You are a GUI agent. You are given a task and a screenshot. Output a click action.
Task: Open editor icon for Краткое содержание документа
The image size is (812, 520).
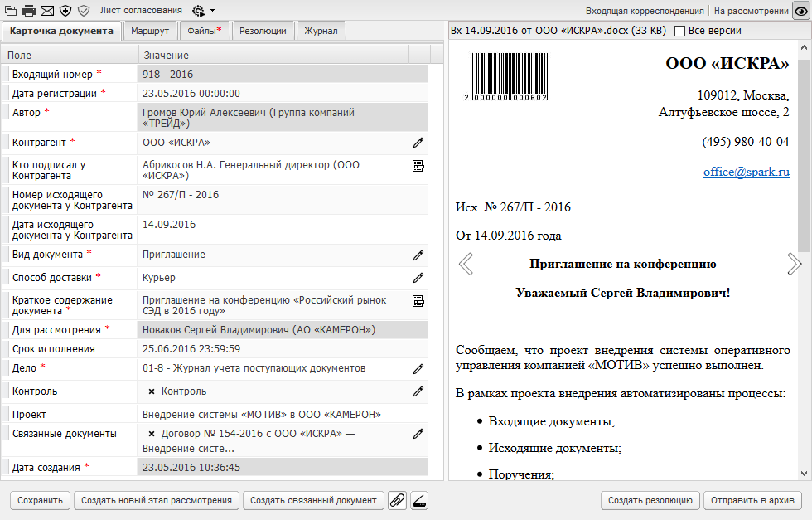click(x=418, y=301)
